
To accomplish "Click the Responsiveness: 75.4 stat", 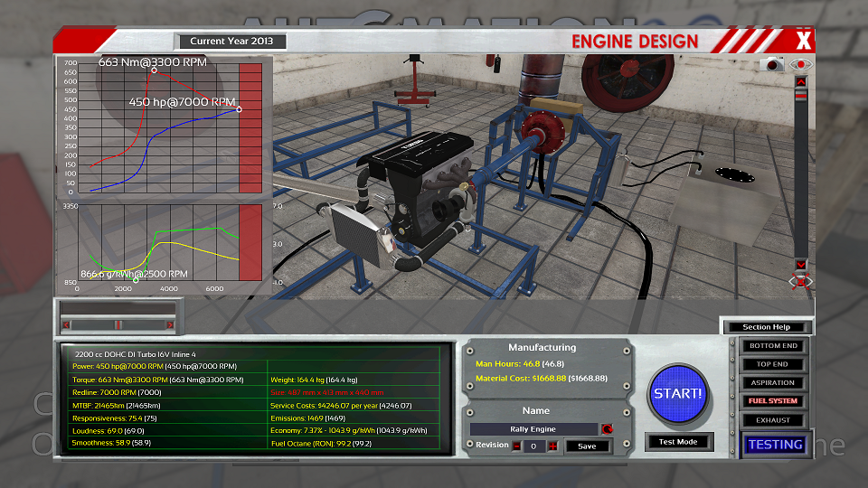I will coord(115,418).
